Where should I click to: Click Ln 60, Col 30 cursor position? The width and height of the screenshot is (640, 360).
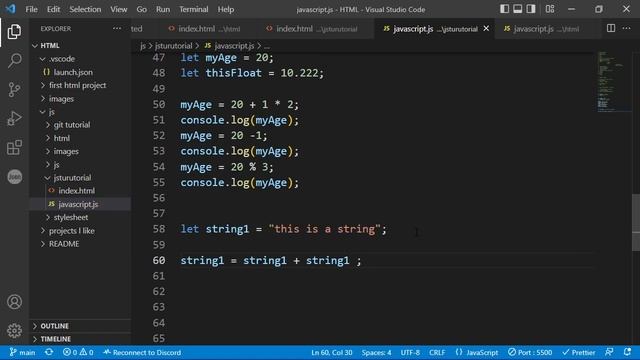(331, 353)
